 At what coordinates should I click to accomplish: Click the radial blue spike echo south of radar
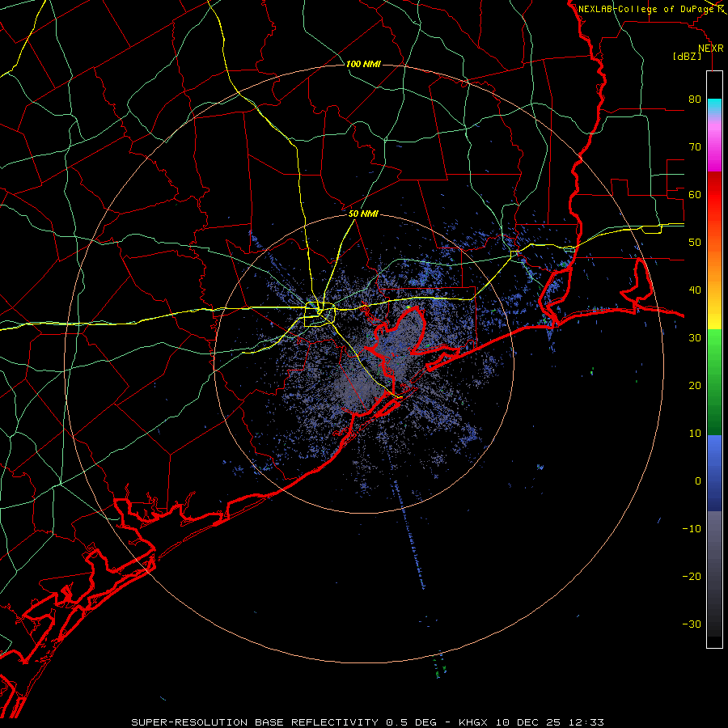pyautogui.click(x=408, y=534)
